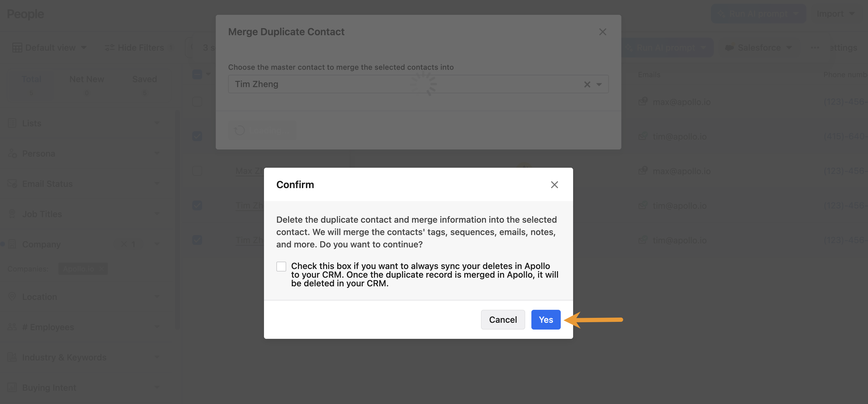Image resolution: width=868 pixels, height=404 pixels.
Task: Click the Yes button to confirm merge
Action: tap(546, 319)
